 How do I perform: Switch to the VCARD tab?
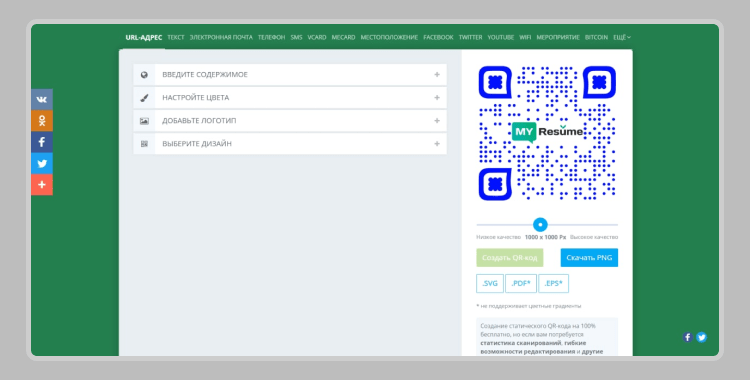[317, 37]
